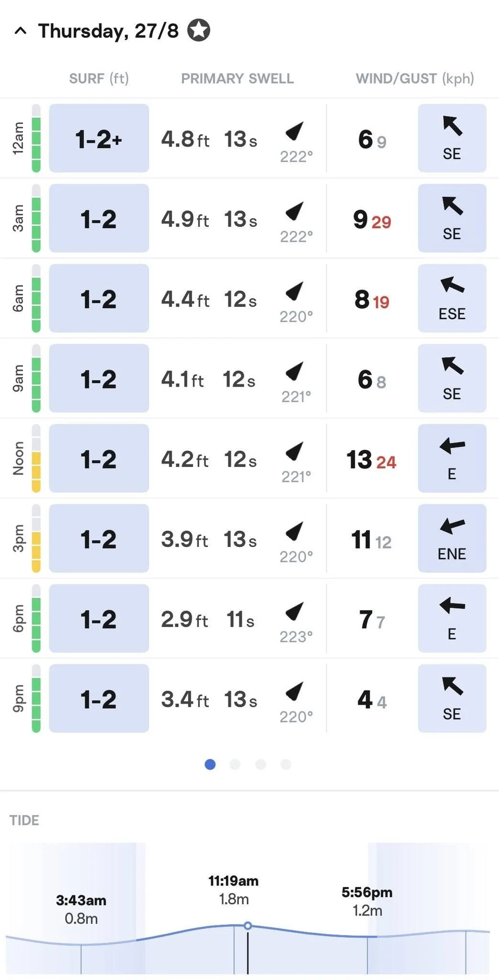Viewport: 499px width, 980px height.
Task: Select the Noon surf height 1-2 cell
Action: click(99, 458)
